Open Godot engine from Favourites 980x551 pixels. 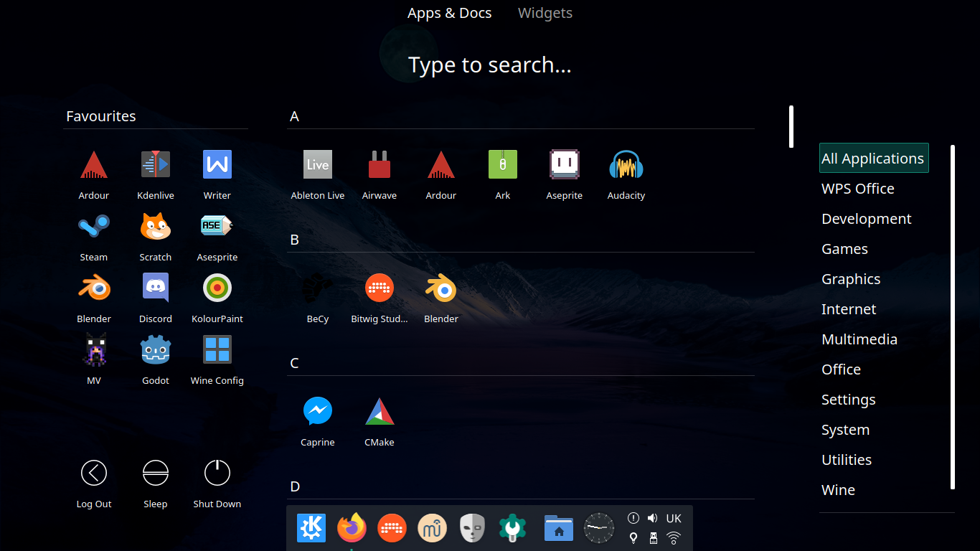click(156, 359)
